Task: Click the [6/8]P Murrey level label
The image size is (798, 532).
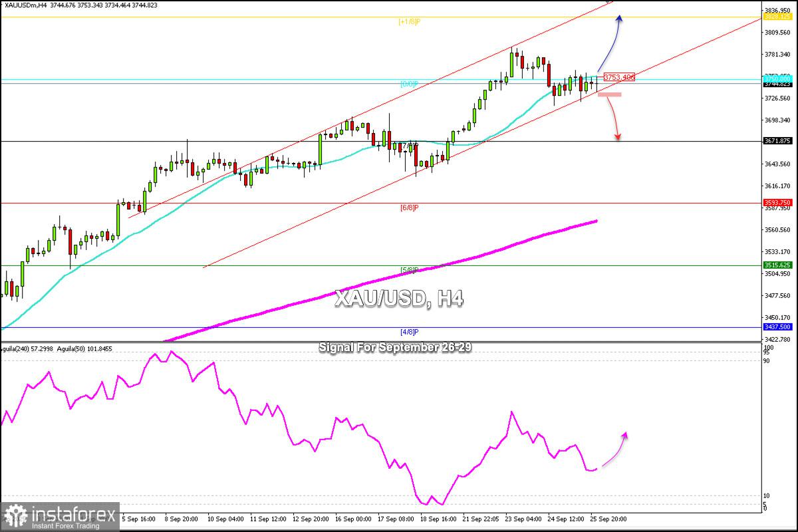Action: coord(409,207)
